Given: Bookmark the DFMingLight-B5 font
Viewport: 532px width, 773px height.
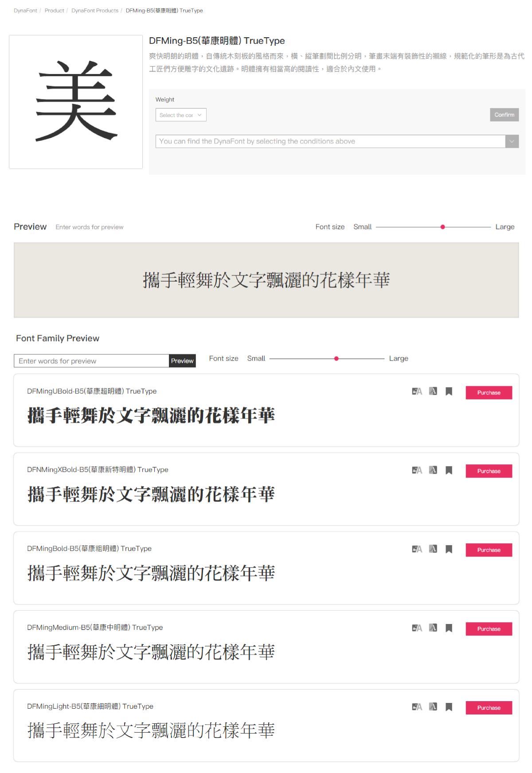Looking at the screenshot, I should [x=449, y=707].
